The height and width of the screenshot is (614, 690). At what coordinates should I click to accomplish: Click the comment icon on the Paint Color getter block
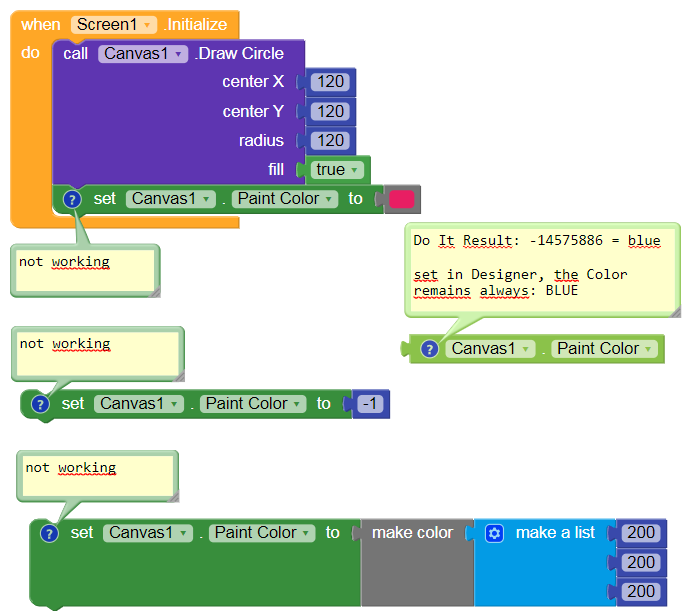click(429, 349)
